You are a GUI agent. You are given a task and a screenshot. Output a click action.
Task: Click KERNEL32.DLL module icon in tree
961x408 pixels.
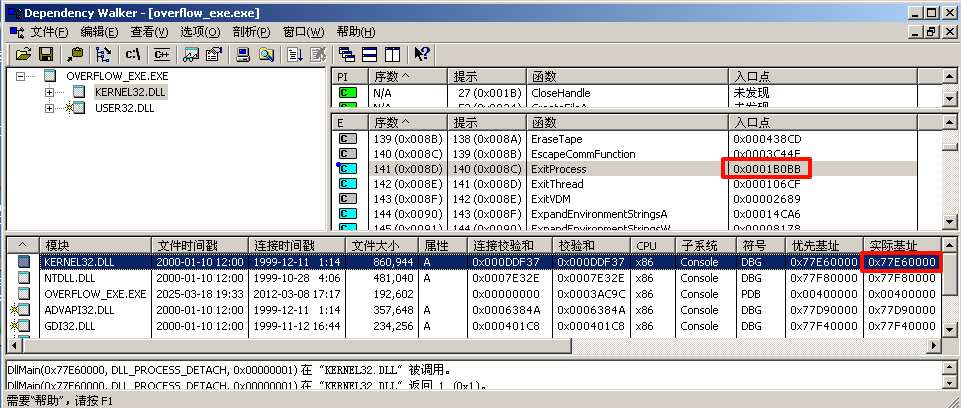tap(78, 93)
